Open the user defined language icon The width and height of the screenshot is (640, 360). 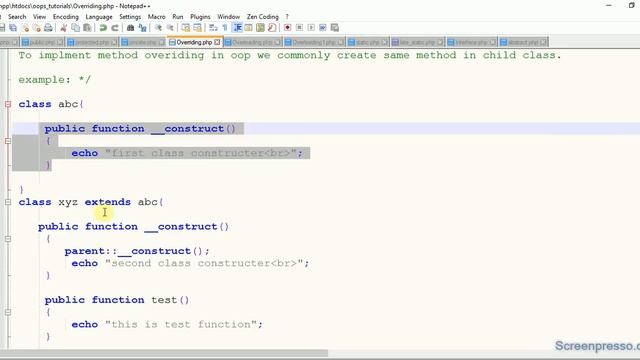pyautogui.click(x=248, y=28)
